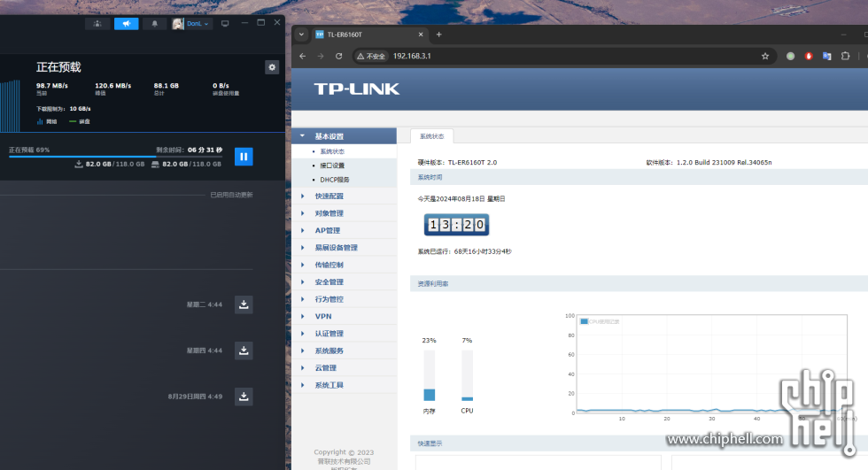The width and height of the screenshot is (868, 470).
Task: Expand 易展设备管理 menu
Action: click(345, 248)
